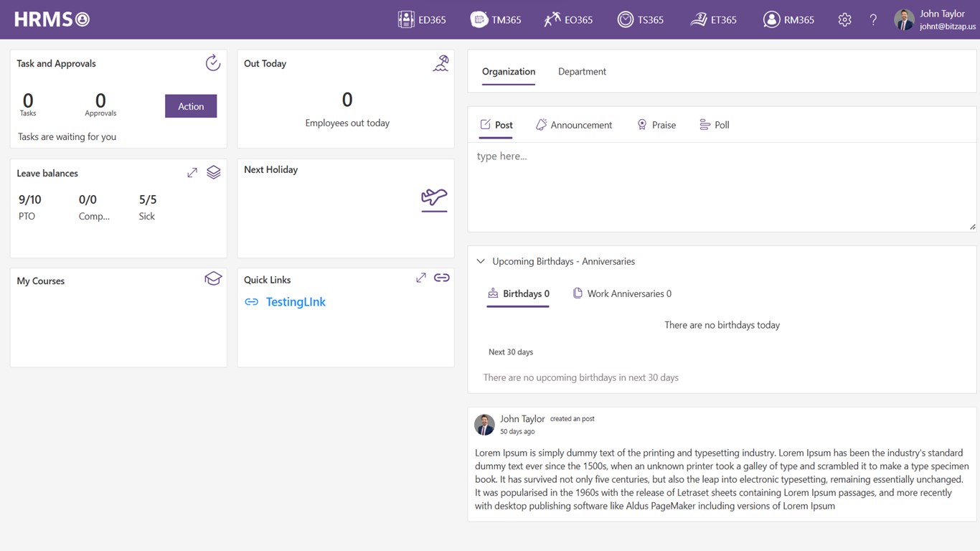Open the TM365 module
The height and width of the screenshot is (551, 980).
(x=496, y=20)
